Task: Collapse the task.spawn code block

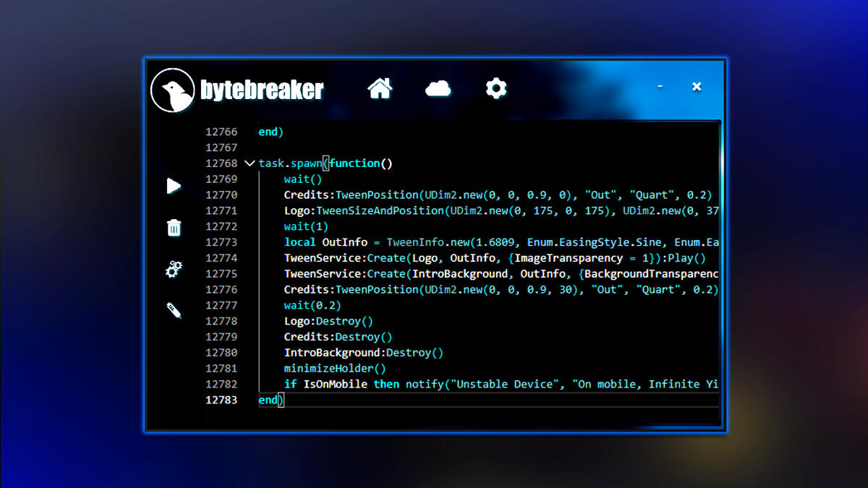Action: 250,163
